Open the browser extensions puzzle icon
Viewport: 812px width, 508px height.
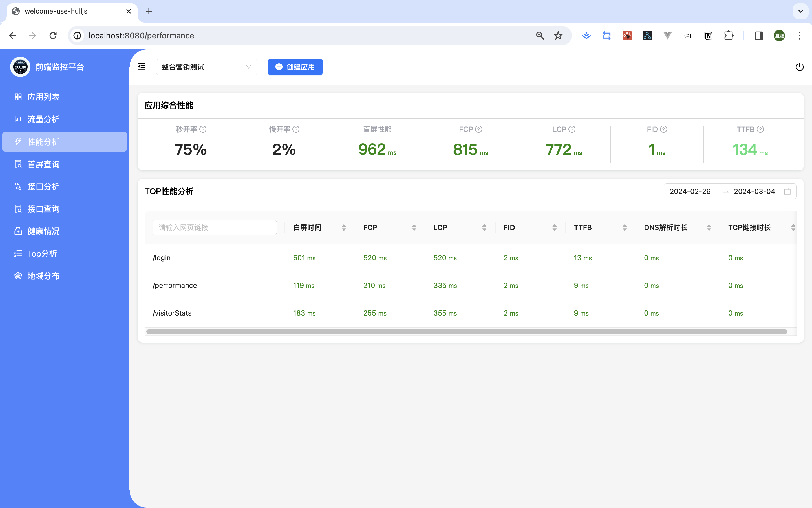[x=729, y=35]
